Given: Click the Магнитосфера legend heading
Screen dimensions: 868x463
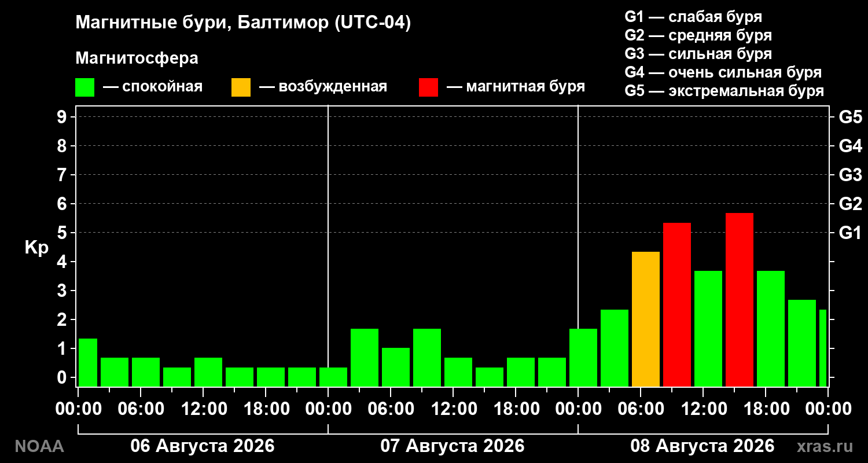Looking at the screenshot, I should [137, 58].
